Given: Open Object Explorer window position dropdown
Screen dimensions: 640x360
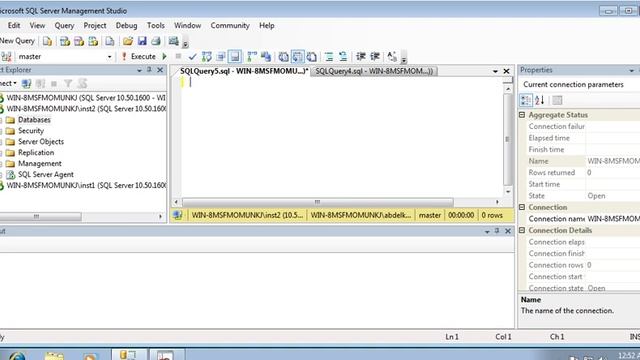Looking at the screenshot, I should tap(139, 70).
